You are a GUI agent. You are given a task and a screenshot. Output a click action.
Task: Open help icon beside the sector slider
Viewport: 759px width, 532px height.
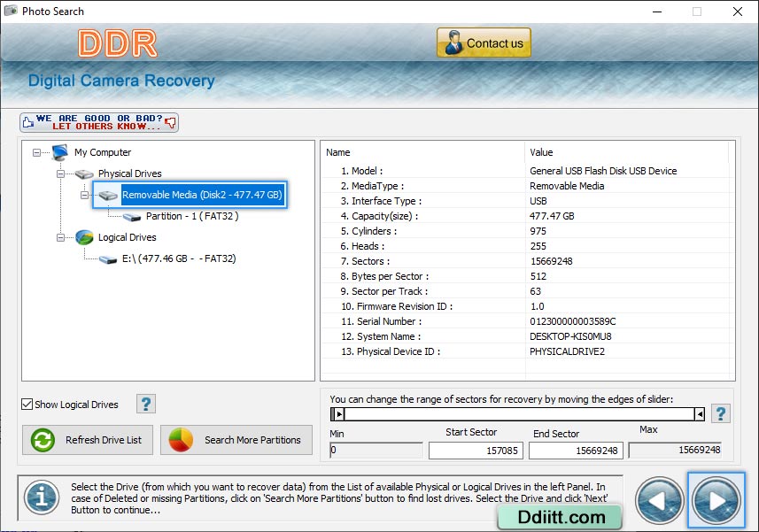pyautogui.click(x=720, y=413)
